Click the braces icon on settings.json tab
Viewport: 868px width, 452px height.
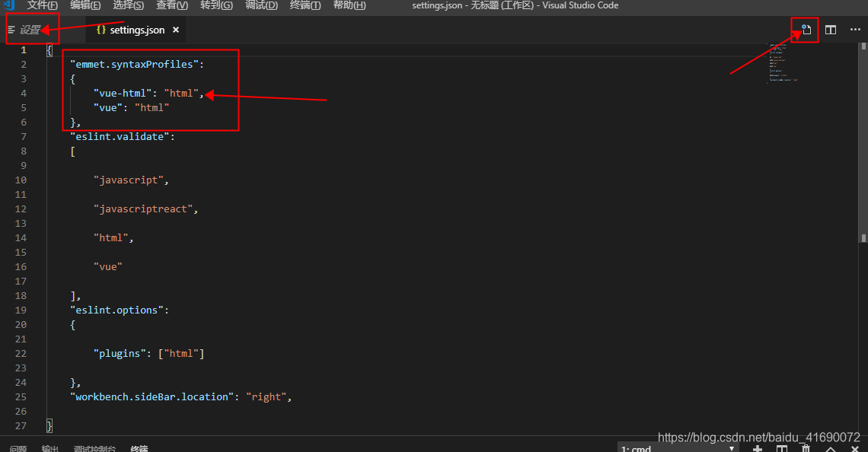(101, 30)
